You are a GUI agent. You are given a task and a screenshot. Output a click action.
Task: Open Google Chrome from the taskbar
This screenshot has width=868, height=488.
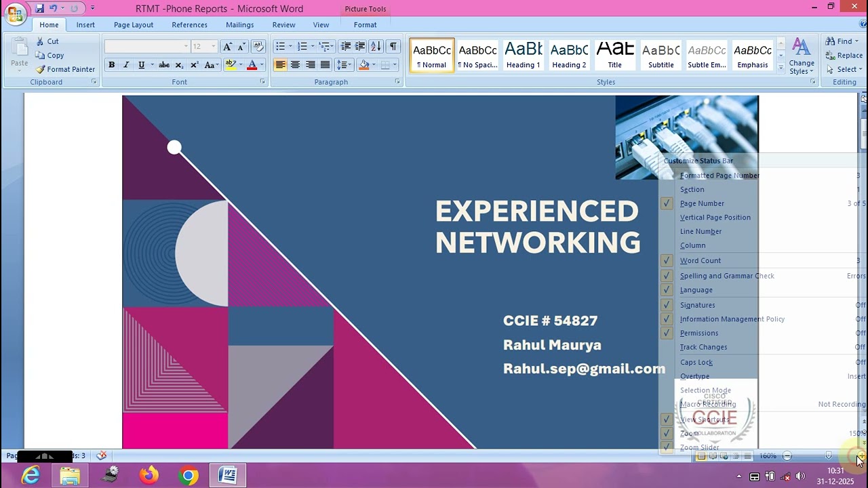189,476
